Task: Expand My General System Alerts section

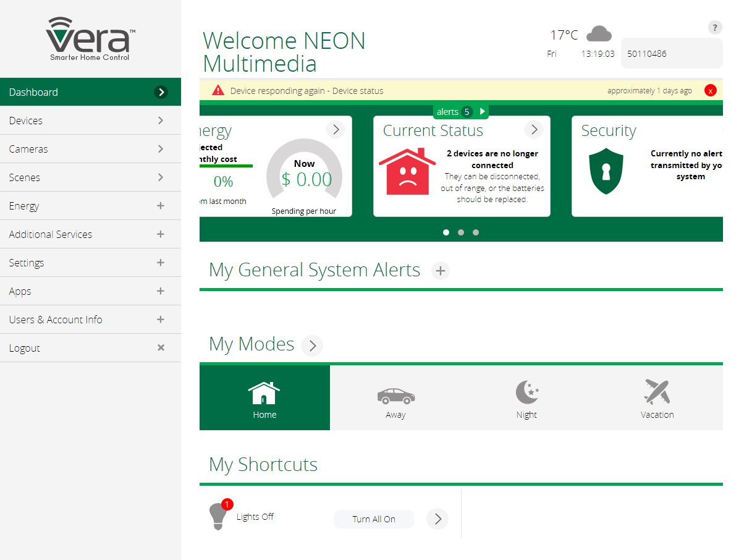Action: click(x=440, y=271)
